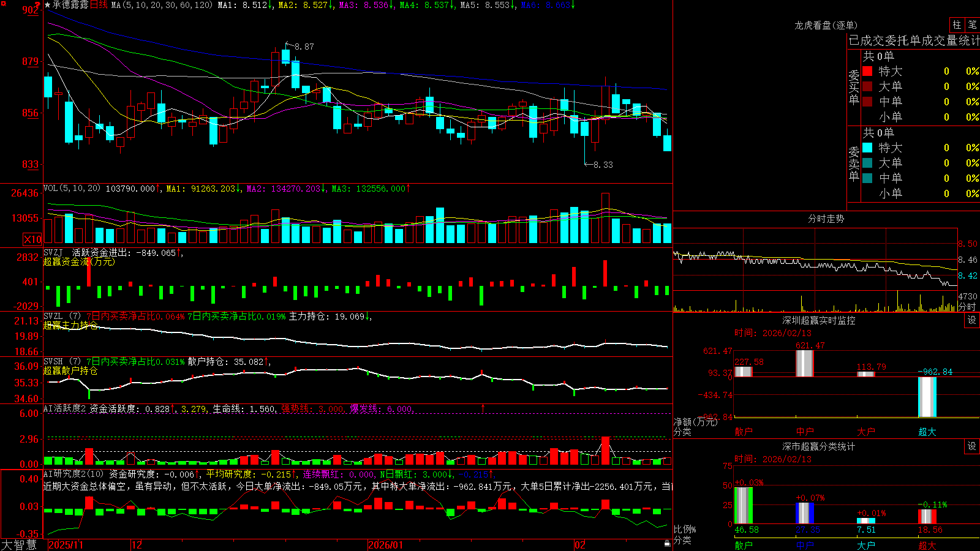Click the 委买单 section label
The image size is (980, 551).
(x=854, y=86)
